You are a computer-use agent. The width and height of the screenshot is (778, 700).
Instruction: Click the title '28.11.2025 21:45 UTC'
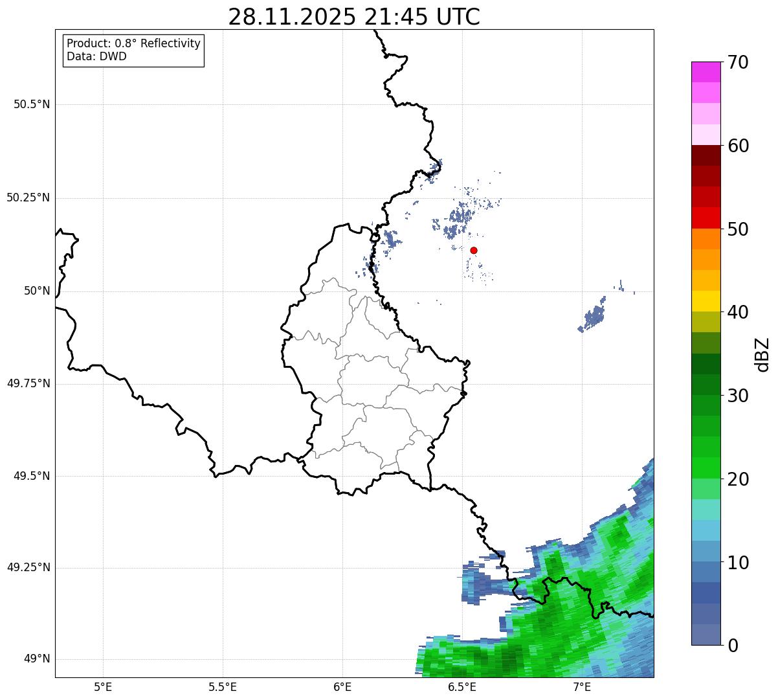click(x=354, y=17)
